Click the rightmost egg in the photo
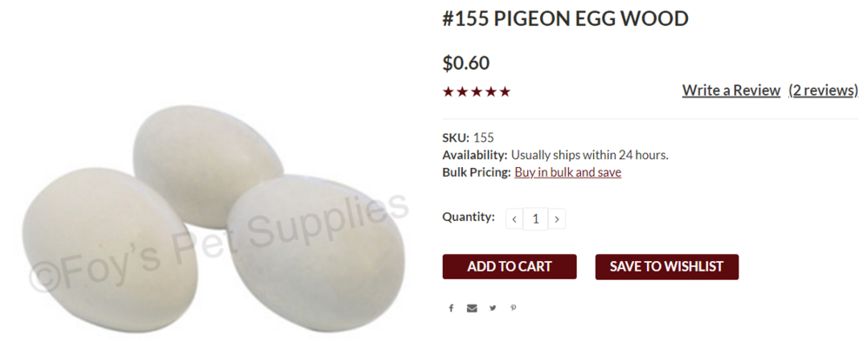Screen dimensions: 868x348 coord(317,252)
